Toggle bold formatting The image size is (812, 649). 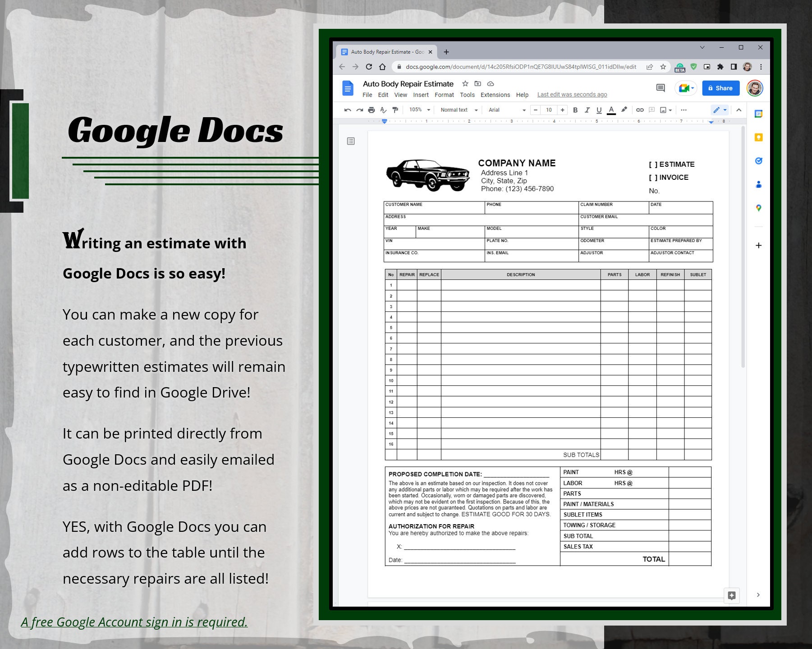click(575, 110)
